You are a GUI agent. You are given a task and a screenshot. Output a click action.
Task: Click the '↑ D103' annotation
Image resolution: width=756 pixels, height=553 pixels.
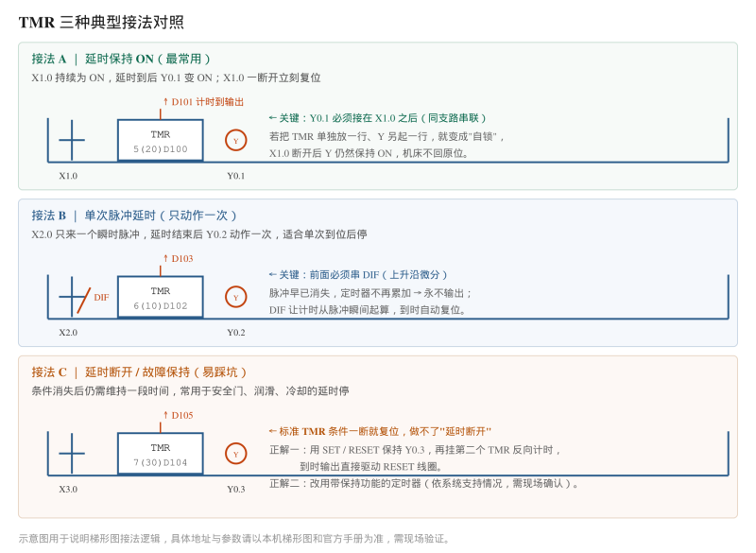[178, 258]
